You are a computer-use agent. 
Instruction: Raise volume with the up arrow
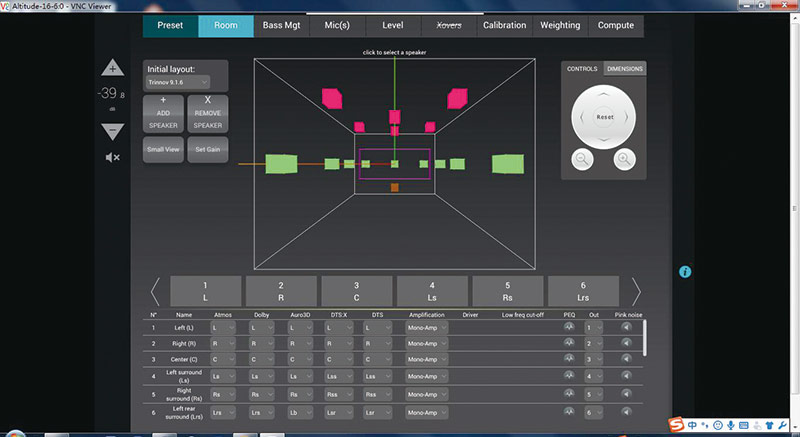coord(112,68)
